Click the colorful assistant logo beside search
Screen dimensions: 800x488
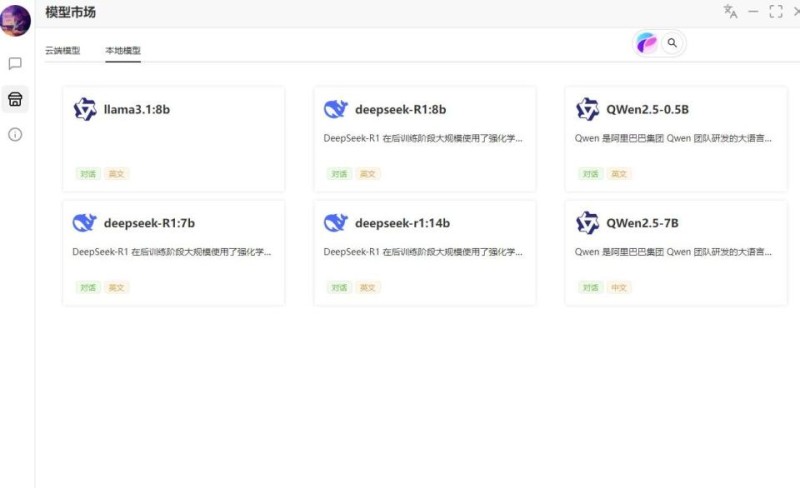point(646,43)
